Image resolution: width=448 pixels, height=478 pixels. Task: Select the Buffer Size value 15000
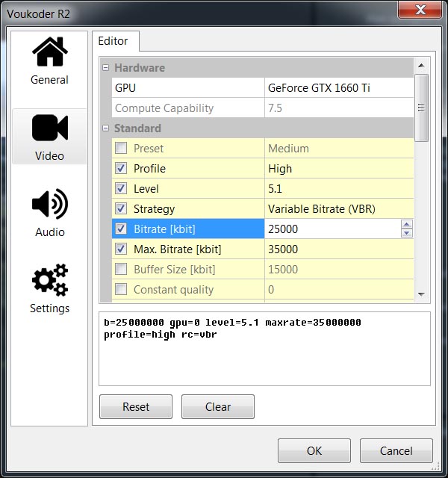339,269
